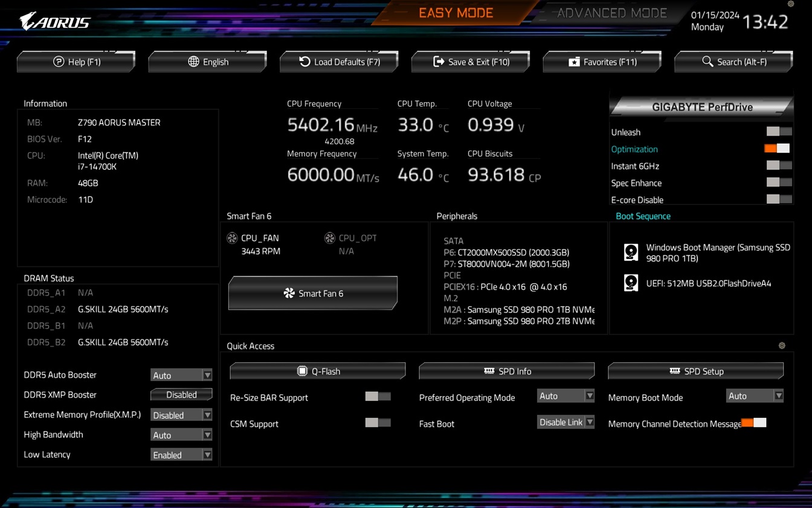Click the 3443 RPM fan speed
Viewport: 812px width, 508px height.
tap(260, 251)
